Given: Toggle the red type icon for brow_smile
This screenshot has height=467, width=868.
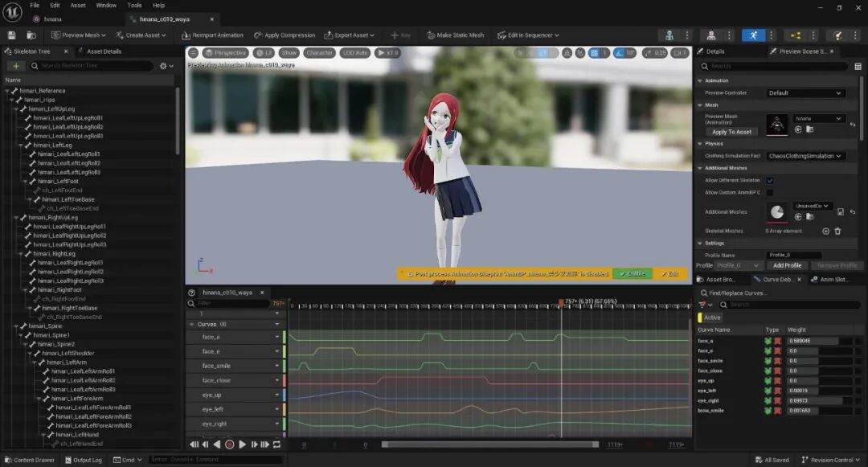Looking at the screenshot, I should coord(777,411).
